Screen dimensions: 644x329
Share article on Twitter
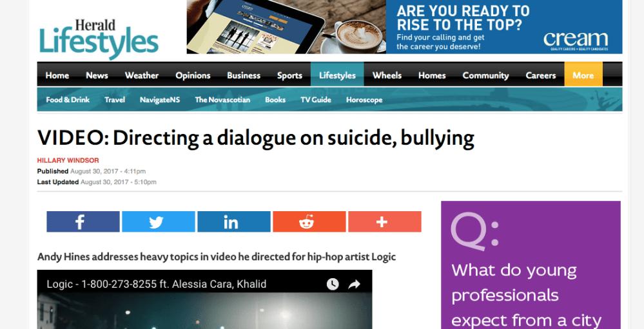[x=158, y=221]
